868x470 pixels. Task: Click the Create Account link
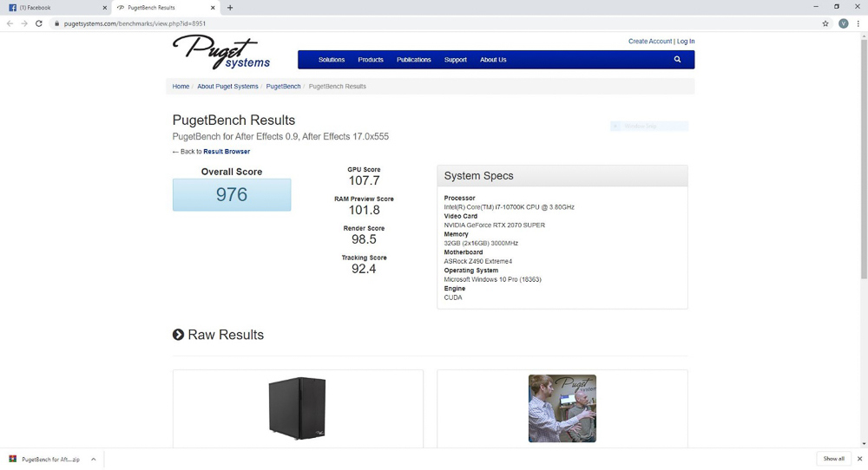(x=650, y=42)
